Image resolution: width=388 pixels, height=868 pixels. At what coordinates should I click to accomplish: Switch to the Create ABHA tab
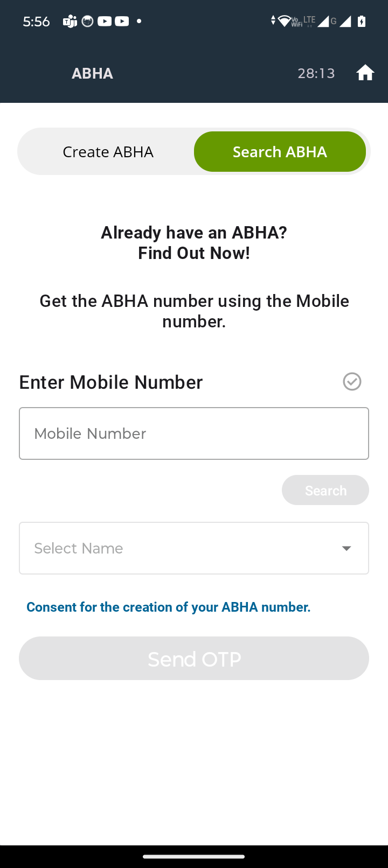108,152
